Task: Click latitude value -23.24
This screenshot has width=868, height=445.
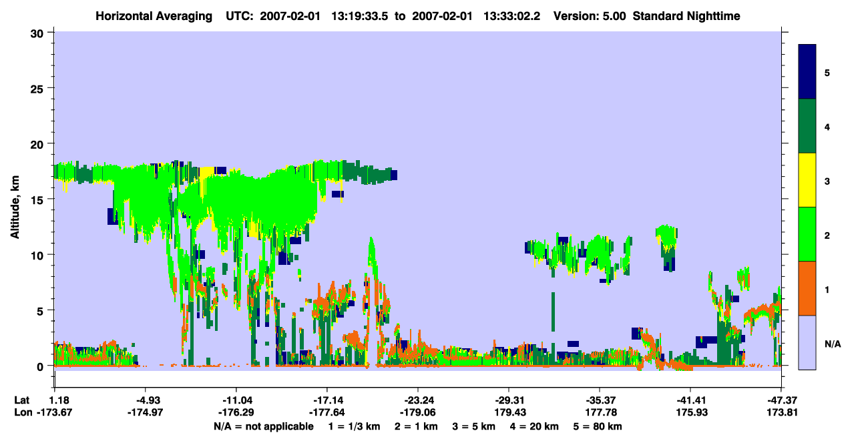Action: click(417, 400)
